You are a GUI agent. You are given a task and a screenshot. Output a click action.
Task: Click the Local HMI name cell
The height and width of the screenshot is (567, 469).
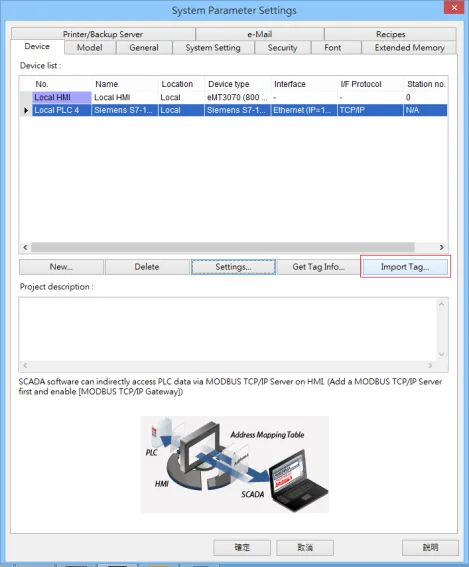pos(125,97)
